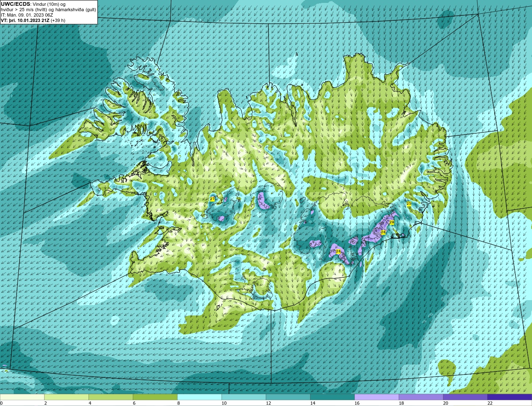Click the 8–10 m/s light cyan legend swatch
This screenshot has height=406, width=532.
click(199, 397)
